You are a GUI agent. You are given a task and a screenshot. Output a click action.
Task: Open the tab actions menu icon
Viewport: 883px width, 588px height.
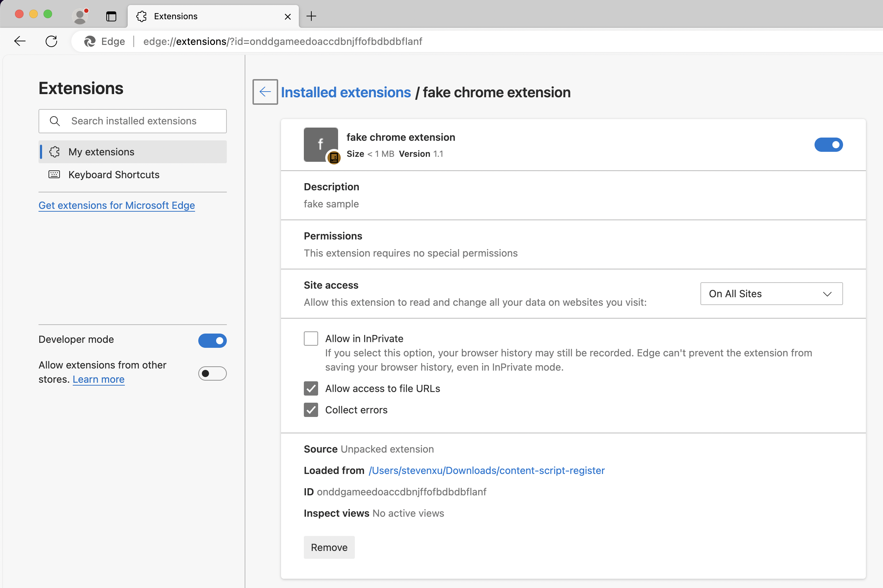pyautogui.click(x=111, y=16)
